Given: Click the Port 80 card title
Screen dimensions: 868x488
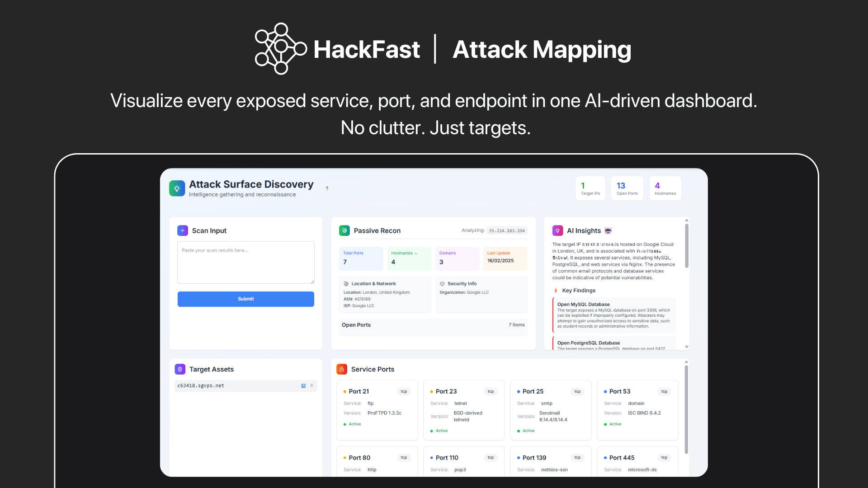Looking at the screenshot, I should (359, 458).
